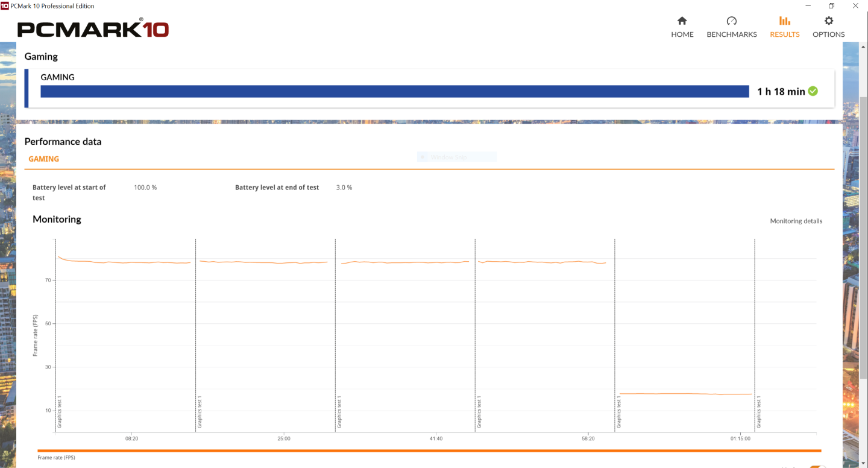
Task: Click the GAMING label above the blue bar
Action: coord(57,77)
